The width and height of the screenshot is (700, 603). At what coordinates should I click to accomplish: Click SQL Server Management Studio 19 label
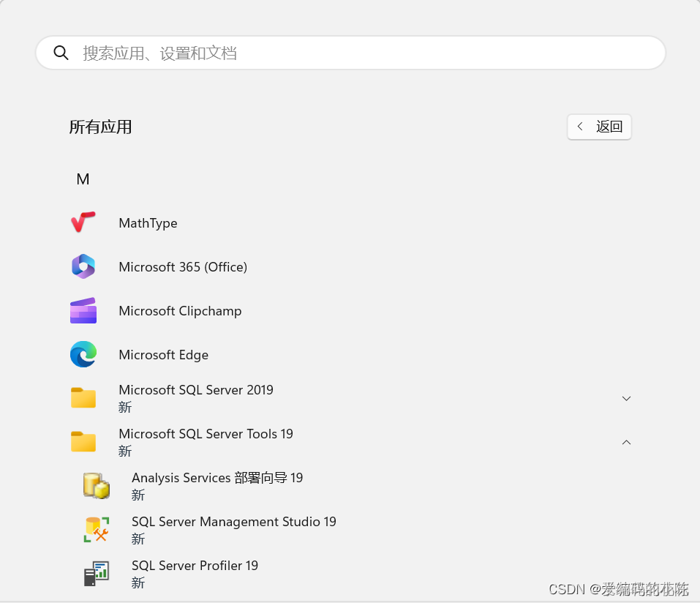[x=234, y=522]
